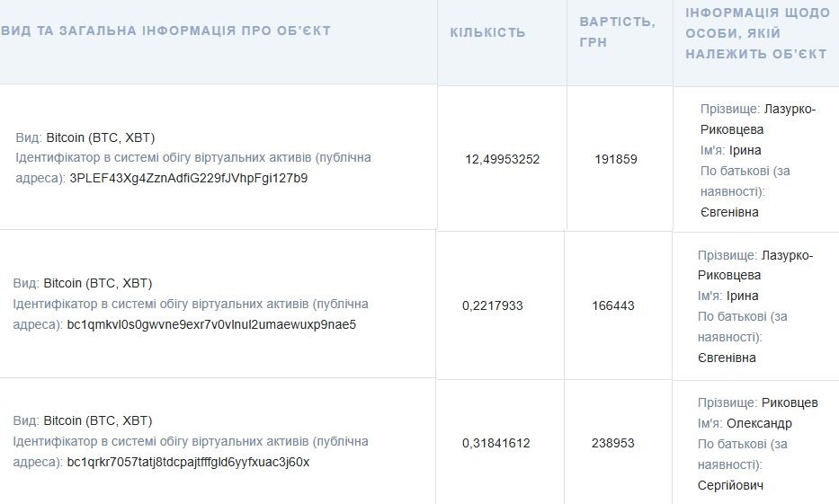Screen dimensions: 839x504
Task: Click the 'Вартість, грн' column header
Action: 618,31
